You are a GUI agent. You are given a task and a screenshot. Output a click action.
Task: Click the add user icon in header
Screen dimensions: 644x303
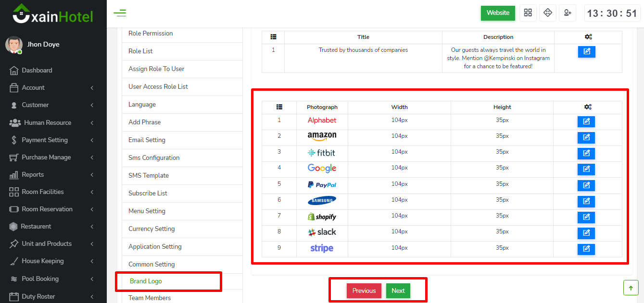[568, 13]
